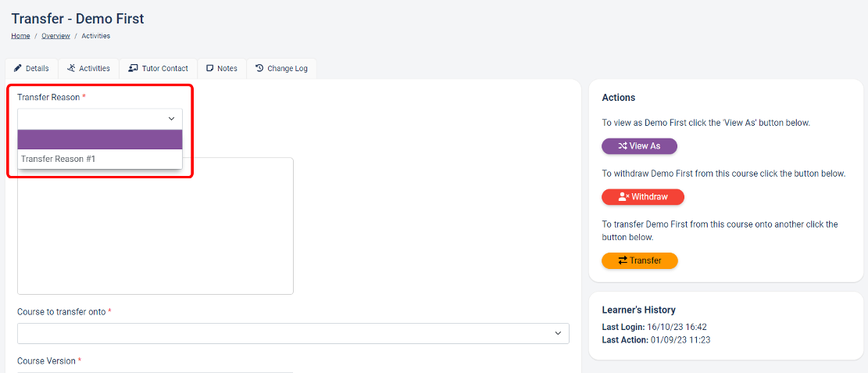Screen dimensions: 868x373
Task: Open the Transfer Reason dropdown
Action: 100,119
